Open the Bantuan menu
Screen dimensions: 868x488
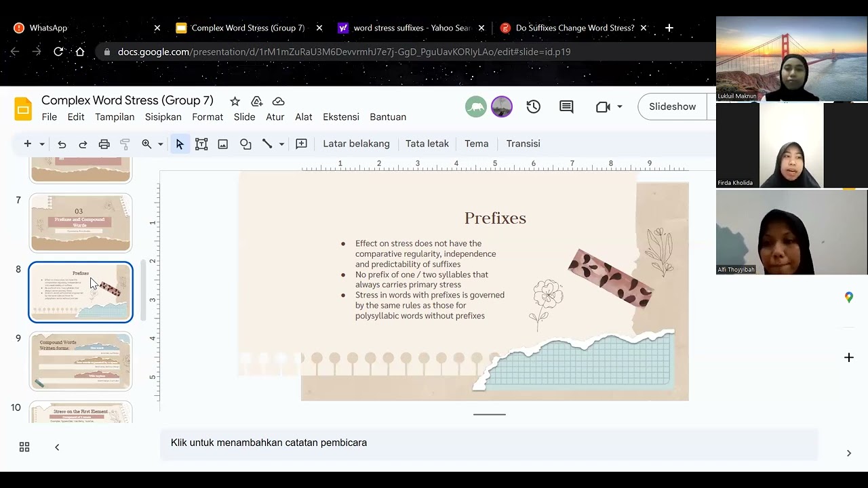click(388, 117)
